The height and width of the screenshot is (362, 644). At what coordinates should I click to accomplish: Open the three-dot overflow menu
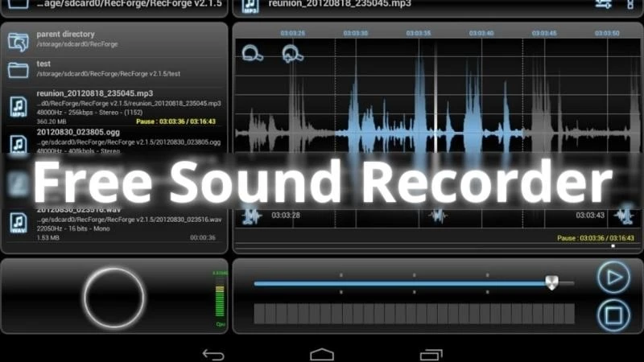pos(631,4)
